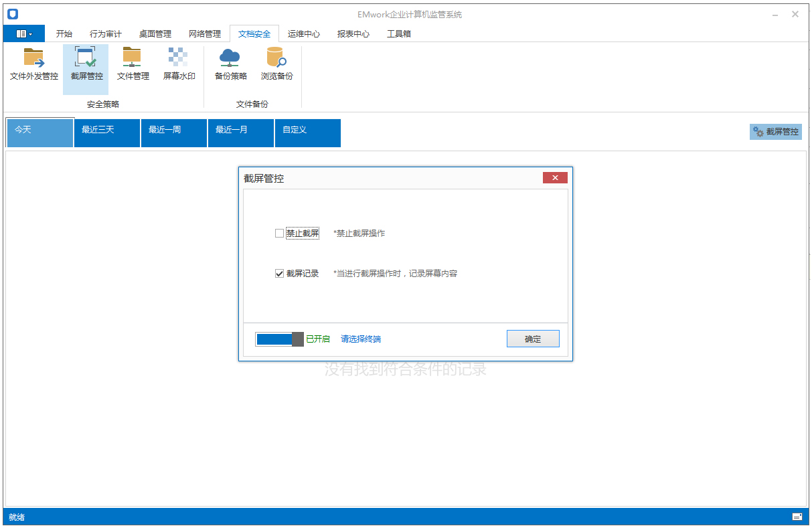Choose the 自定义 time range filter
Viewport: 812px width, 528px height.
(x=307, y=133)
